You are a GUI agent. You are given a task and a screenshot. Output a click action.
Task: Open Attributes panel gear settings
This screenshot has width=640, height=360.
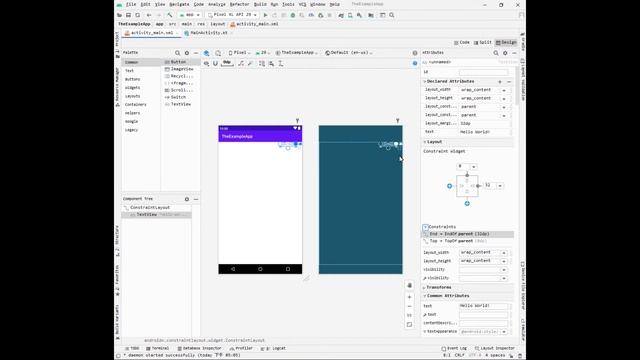(505, 53)
